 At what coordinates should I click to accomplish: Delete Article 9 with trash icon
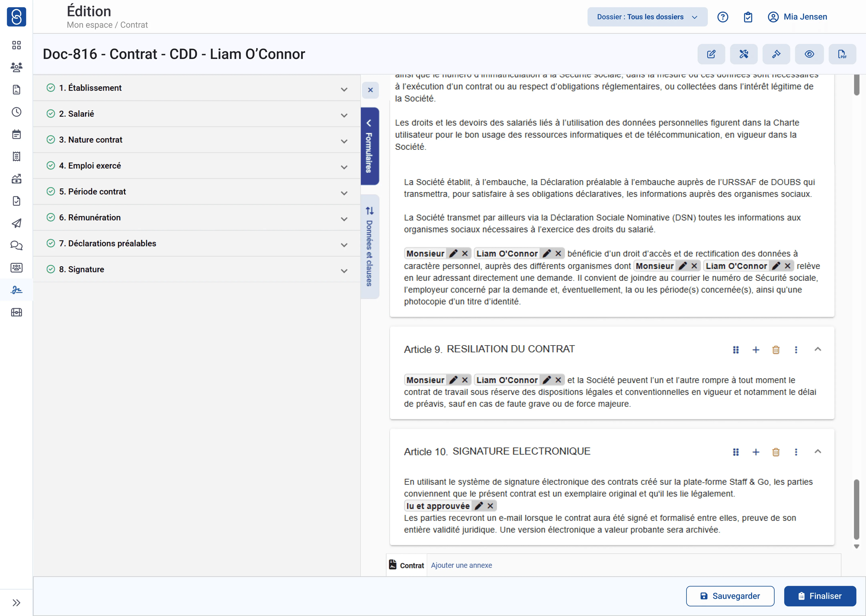(x=776, y=350)
